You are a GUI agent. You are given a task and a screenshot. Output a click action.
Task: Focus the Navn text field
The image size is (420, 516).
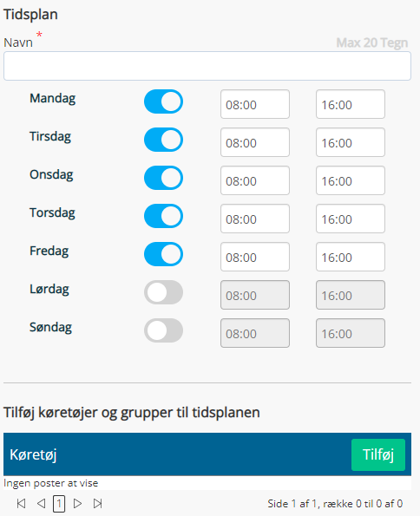(207, 66)
